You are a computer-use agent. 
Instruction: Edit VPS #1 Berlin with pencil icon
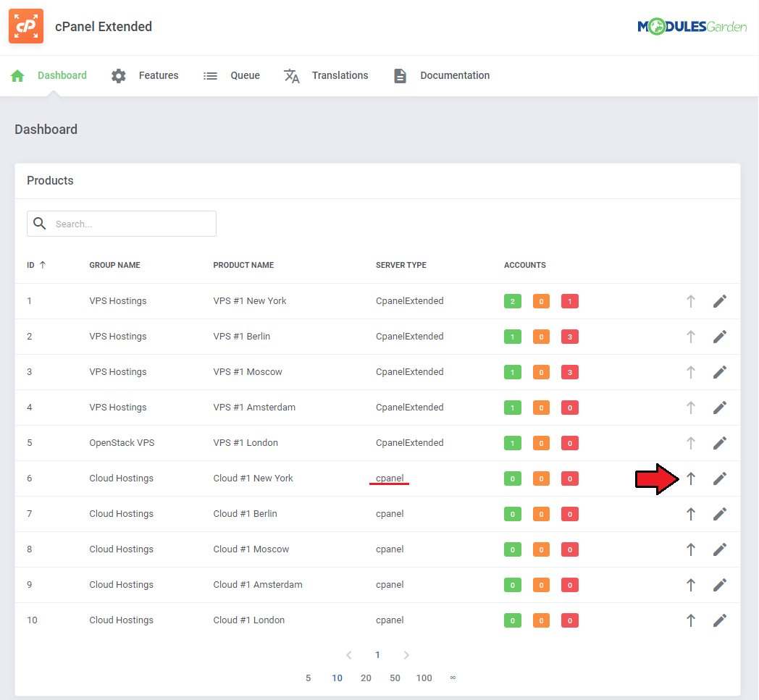720,336
